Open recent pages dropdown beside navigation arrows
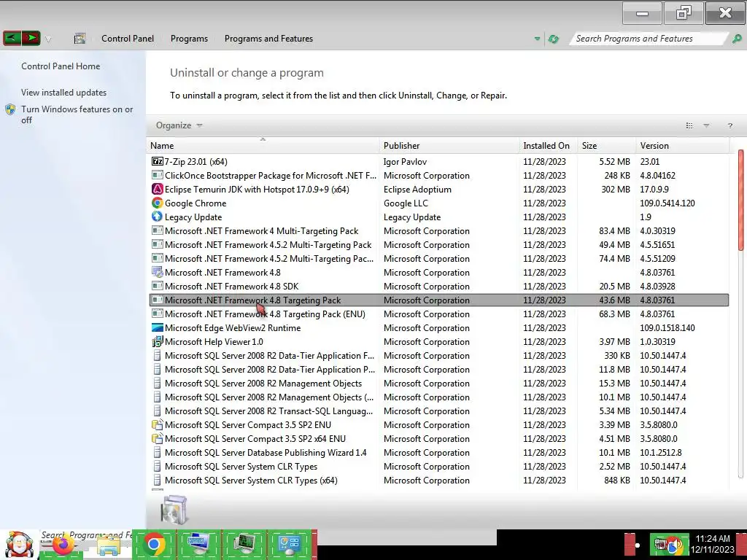Screen dimensions: 747x560 tap(48, 39)
